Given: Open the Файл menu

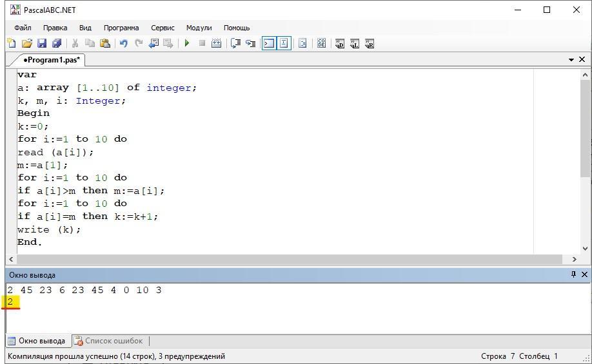Looking at the screenshot, I should [23, 28].
